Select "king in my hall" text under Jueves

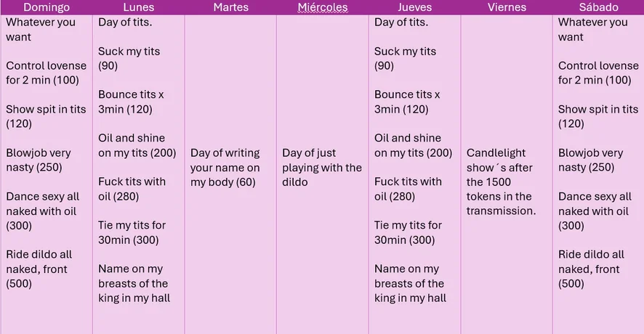408,298
